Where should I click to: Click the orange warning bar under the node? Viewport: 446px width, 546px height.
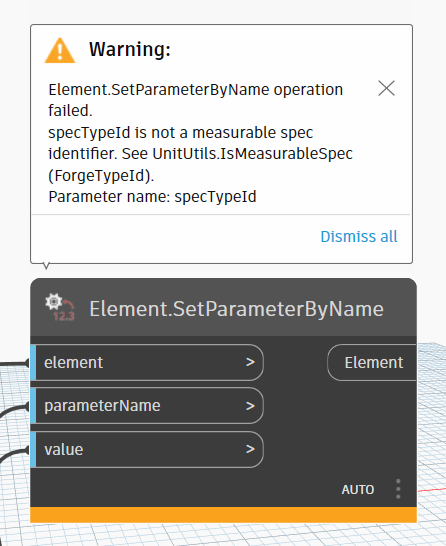[x=224, y=515]
